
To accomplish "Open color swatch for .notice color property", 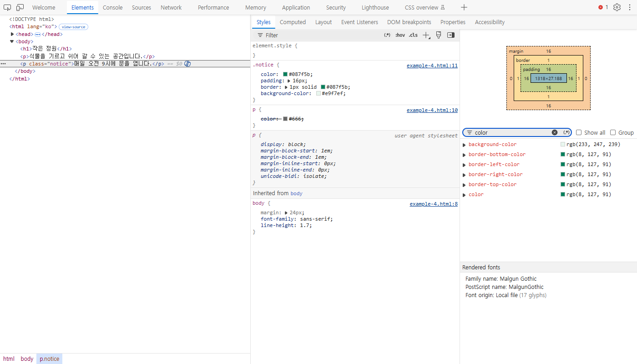I will [285, 74].
